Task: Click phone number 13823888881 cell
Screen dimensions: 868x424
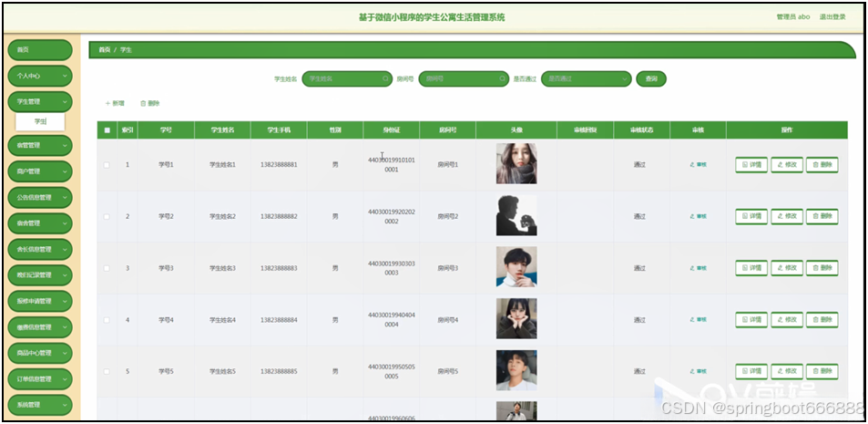Action: (x=279, y=165)
